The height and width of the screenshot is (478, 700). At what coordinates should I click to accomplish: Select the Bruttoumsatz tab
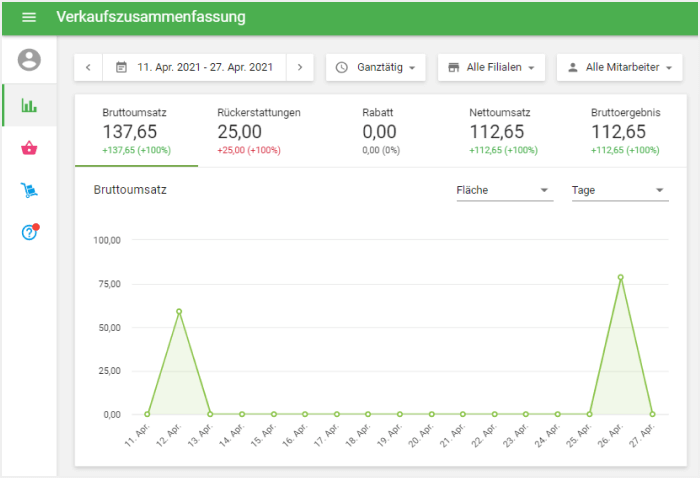[136, 131]
